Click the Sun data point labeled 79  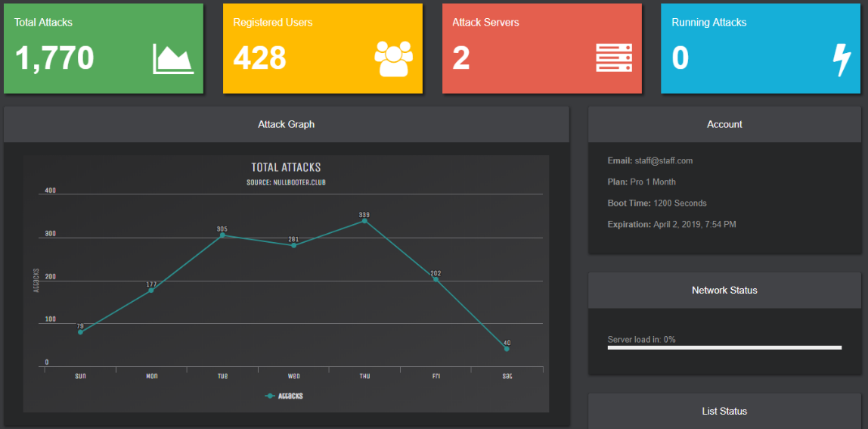click(80, 332)
